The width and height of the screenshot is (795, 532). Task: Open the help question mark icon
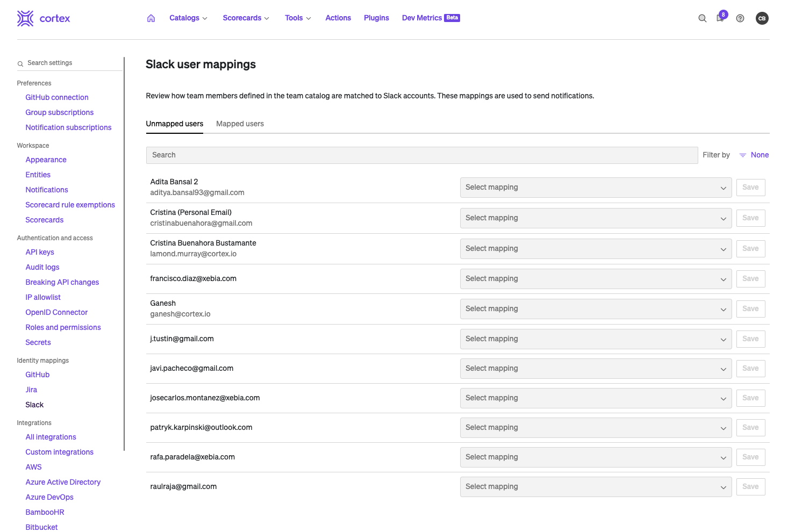740,18
